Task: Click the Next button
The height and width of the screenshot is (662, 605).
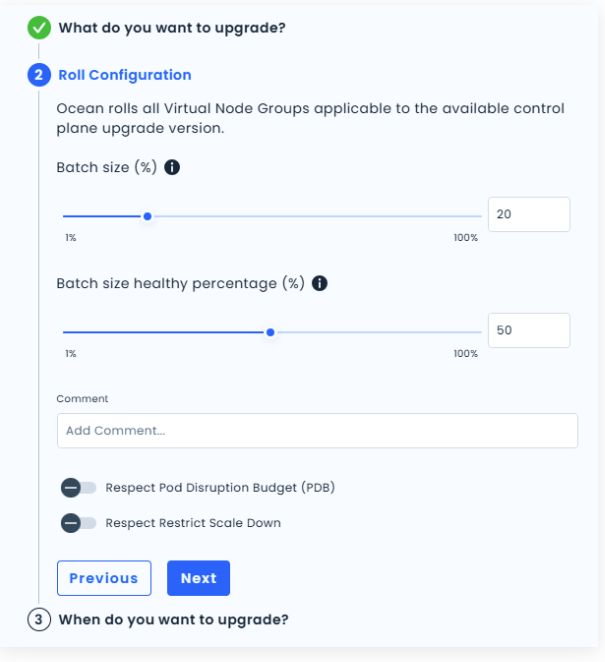Action: pos(198,578)
